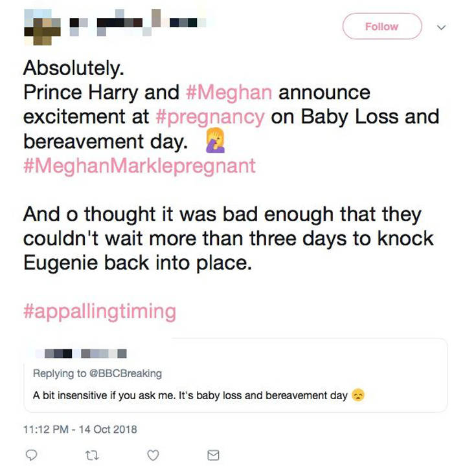Click the reply speech bubble icon
The height and width of the screenshot is (471, 476).
tap(30, 456)
